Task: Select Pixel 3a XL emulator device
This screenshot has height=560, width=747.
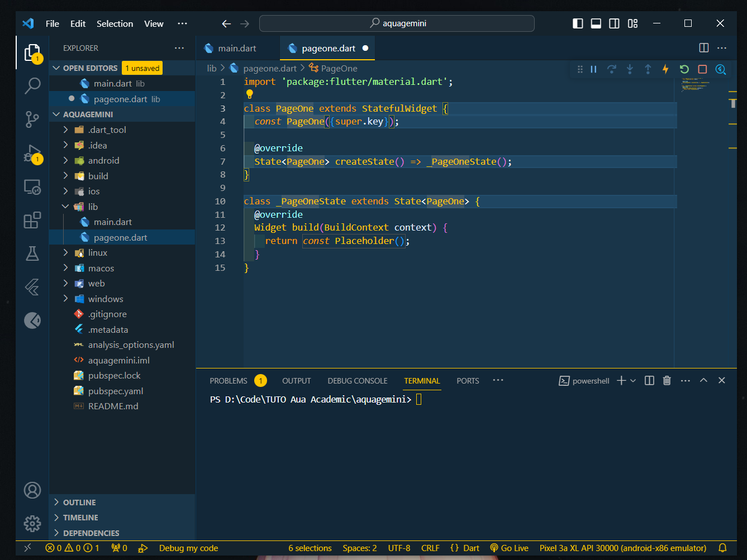Action: point(622,548)
